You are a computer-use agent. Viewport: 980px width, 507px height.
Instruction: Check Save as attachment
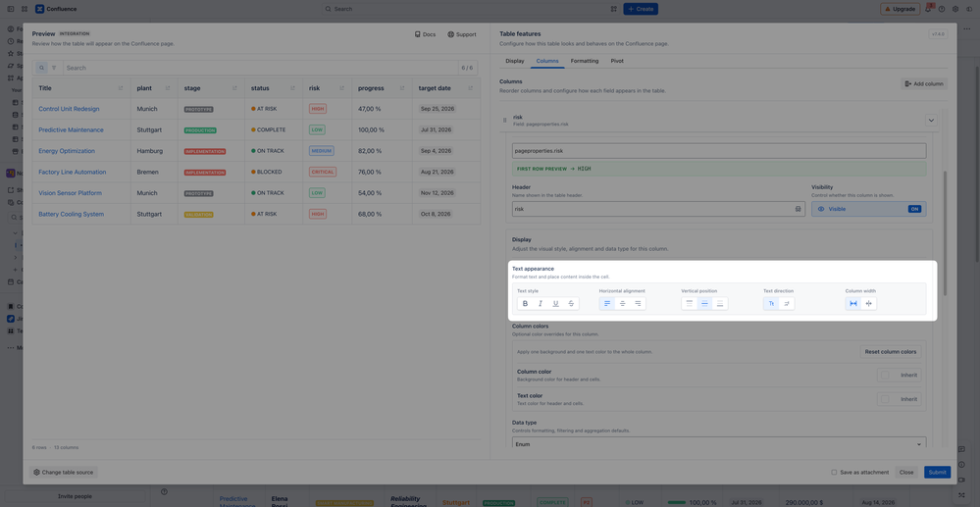(834, 472)
